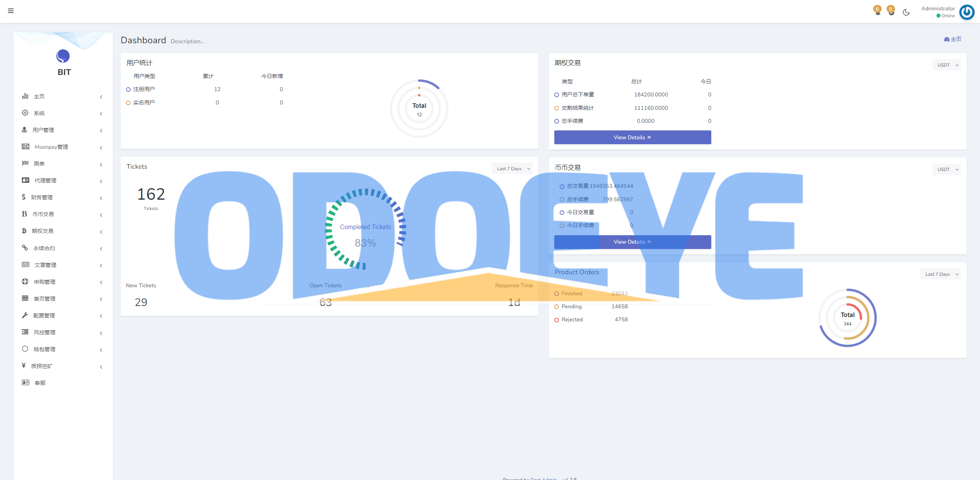980x480 pixels.
Task: Click the 客服 sidebar icon
Action: [24, 382]
